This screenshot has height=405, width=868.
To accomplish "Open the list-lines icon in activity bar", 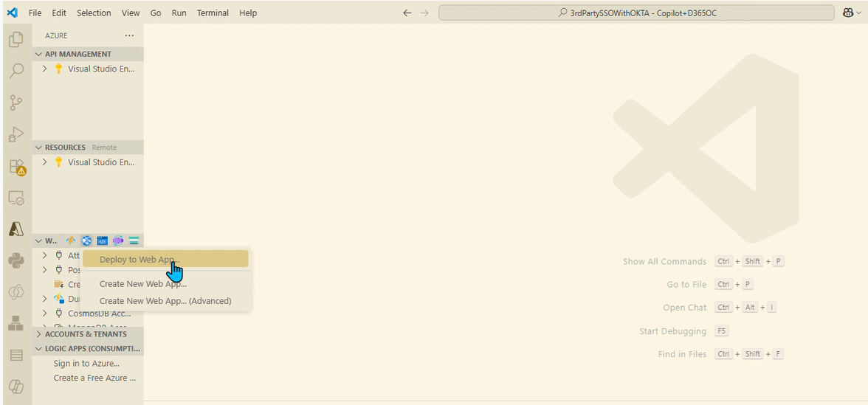I will [16, 356].
